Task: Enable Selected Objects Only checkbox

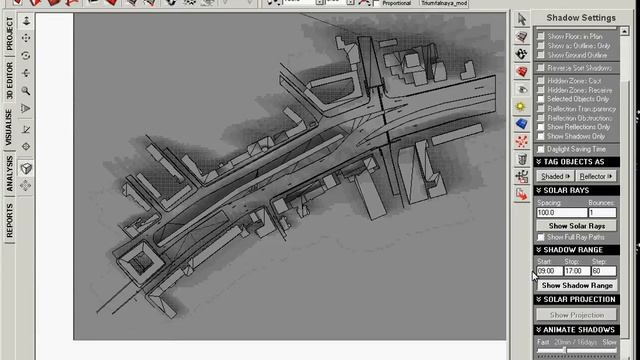Action: coord(541,99)
